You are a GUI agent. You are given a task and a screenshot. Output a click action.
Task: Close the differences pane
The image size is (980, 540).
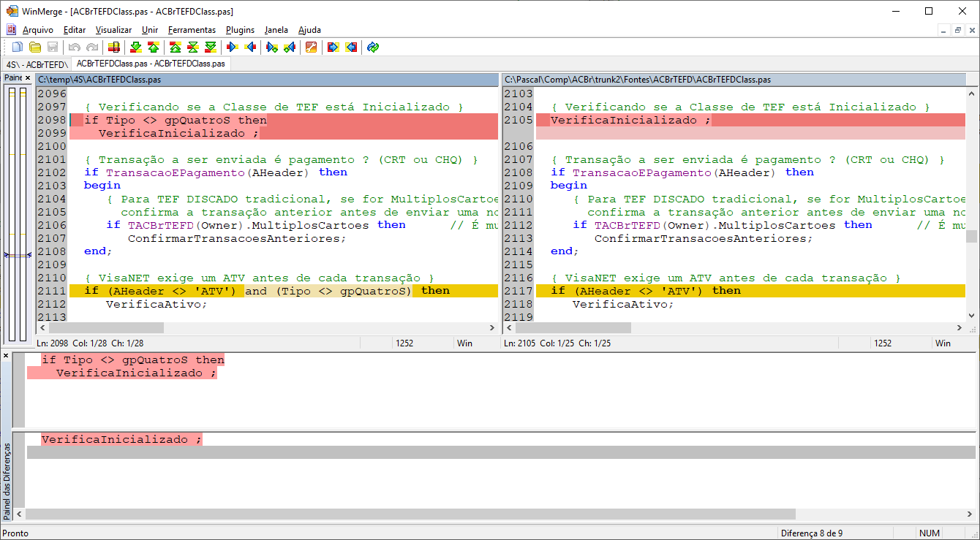coord(6,356)
